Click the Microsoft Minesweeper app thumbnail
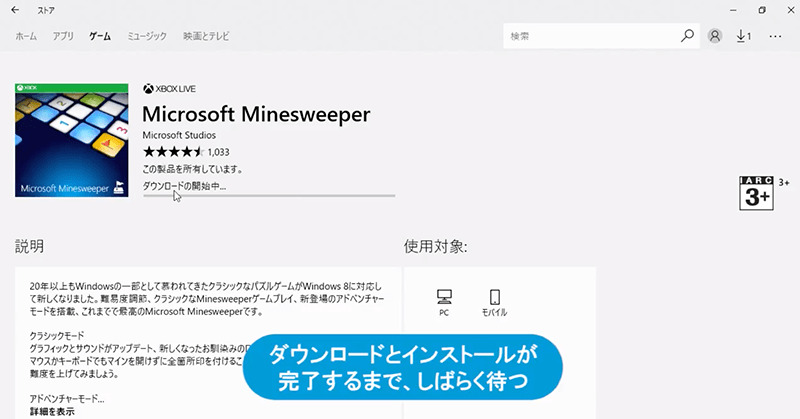The image size is (800, 419). (x=71, y=140)
